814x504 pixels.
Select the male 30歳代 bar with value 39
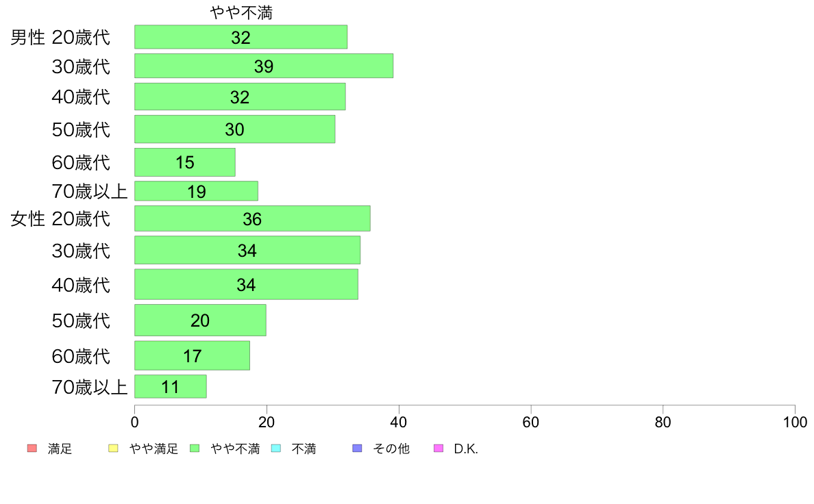coord(264,66)
